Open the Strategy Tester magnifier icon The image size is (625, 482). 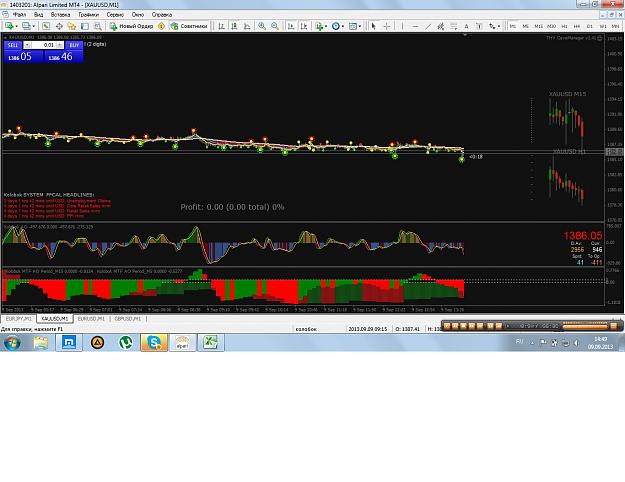point(97,26)
